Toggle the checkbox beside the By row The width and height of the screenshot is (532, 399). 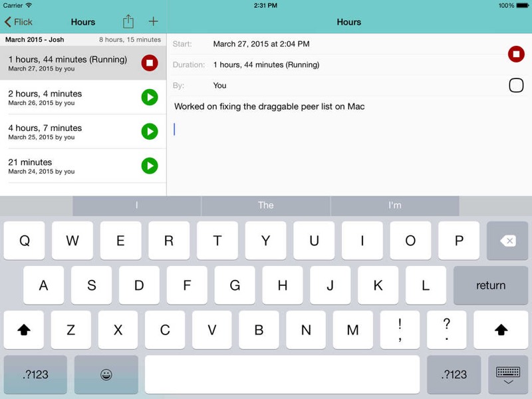(516, 85)
